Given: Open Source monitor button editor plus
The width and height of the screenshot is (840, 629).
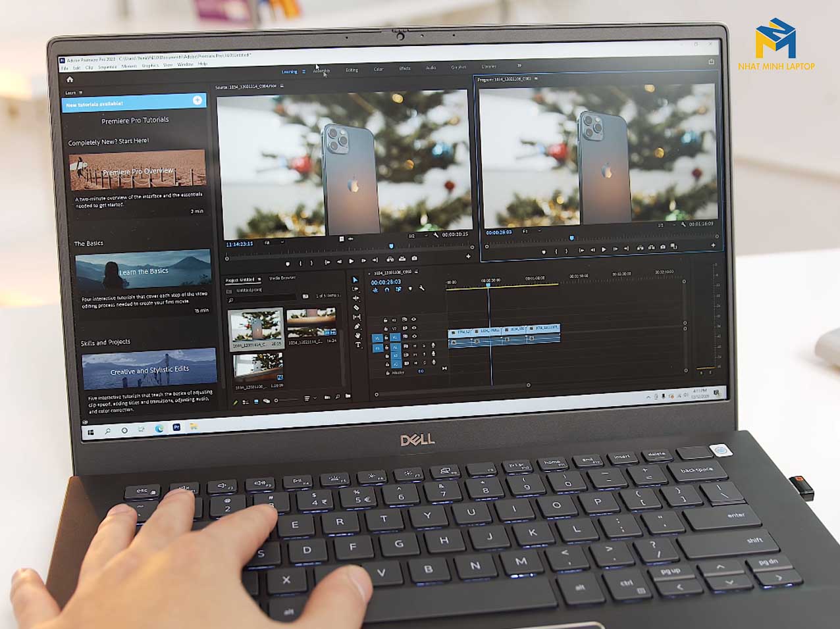Looking at the screenshot, I should tap(469, 257).
